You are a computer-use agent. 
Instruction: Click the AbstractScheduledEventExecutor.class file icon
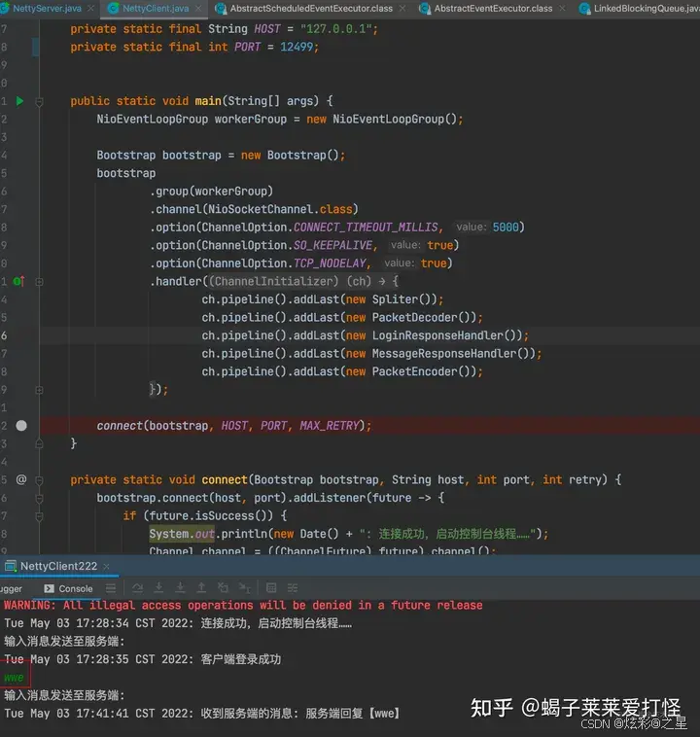click(221, 9)
